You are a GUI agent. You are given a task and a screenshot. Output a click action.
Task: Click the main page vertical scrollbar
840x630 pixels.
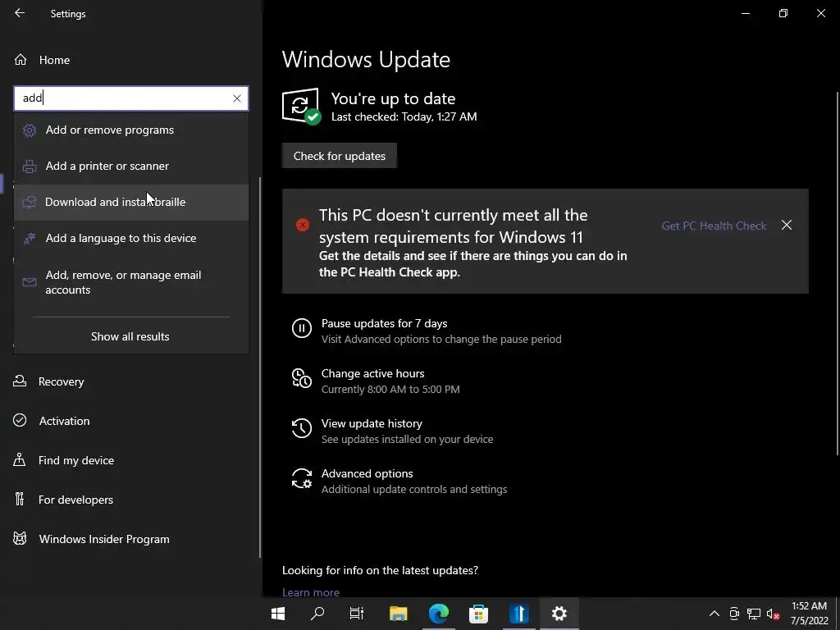(x=838, y=273)
